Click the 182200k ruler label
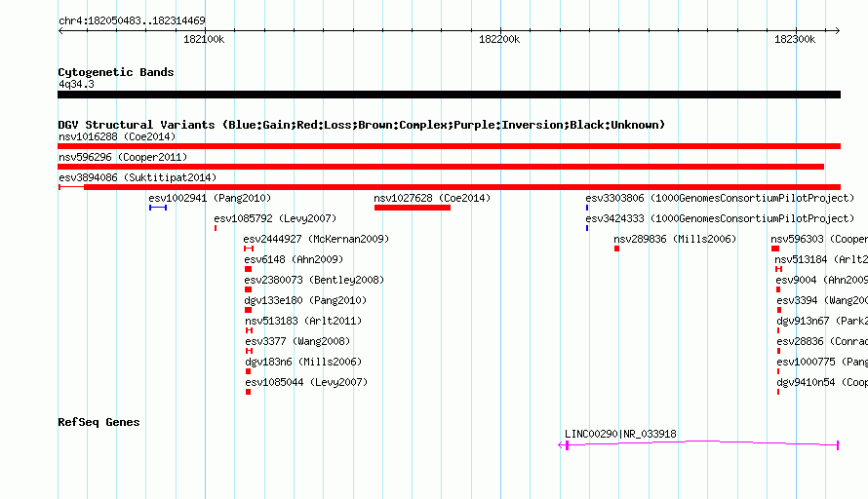868x499 pixels. [499, 39]
